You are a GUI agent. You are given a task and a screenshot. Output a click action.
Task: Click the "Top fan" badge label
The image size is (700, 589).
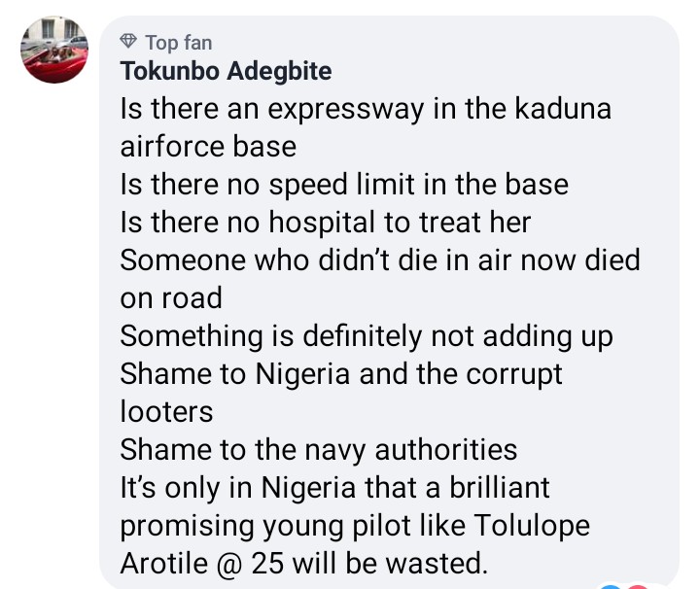click(x=178, y=42)
